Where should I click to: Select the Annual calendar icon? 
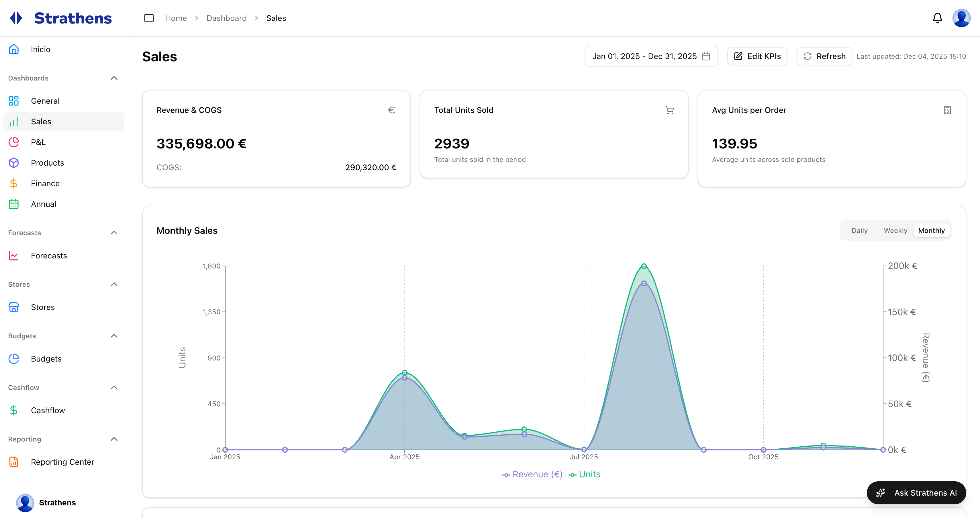pos(14,204)
